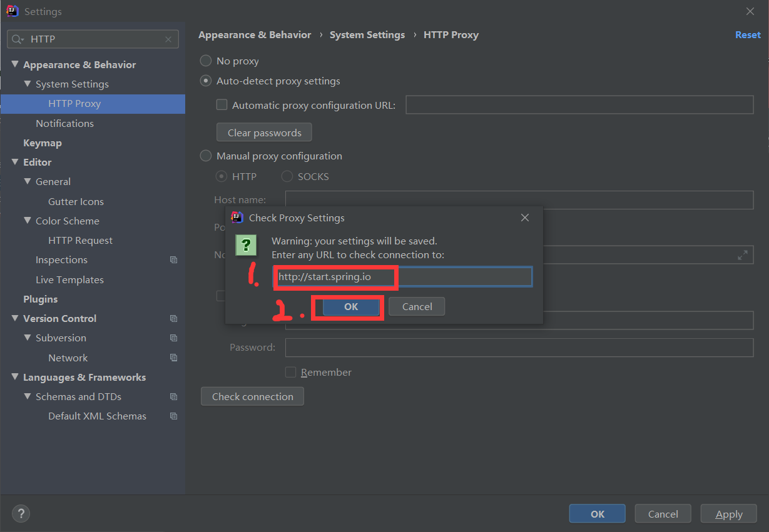769x532 pixels.
Task: Click Cancel in Check Proxy Settings dialog
Action: tap(417, 306)
